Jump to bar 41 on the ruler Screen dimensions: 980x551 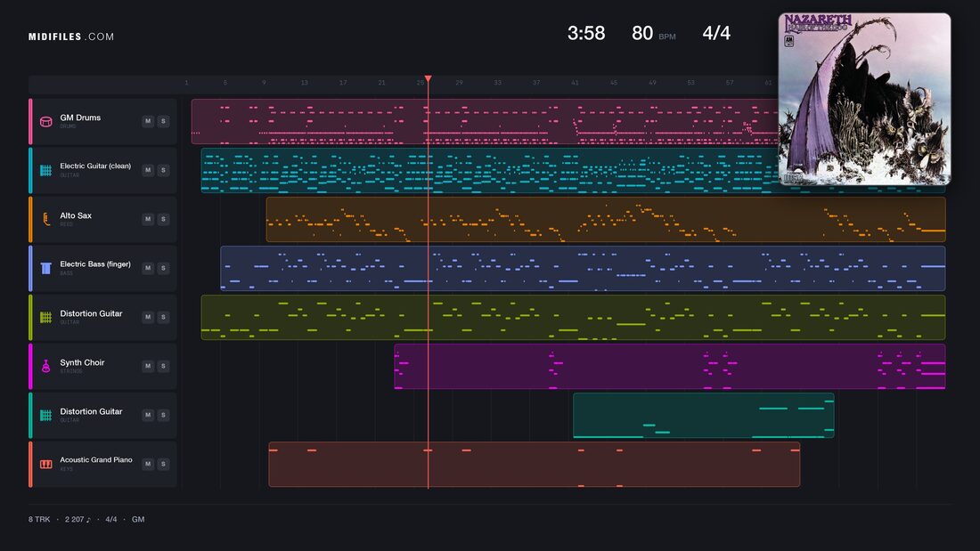pyautogui.click(x=575, y=83)
